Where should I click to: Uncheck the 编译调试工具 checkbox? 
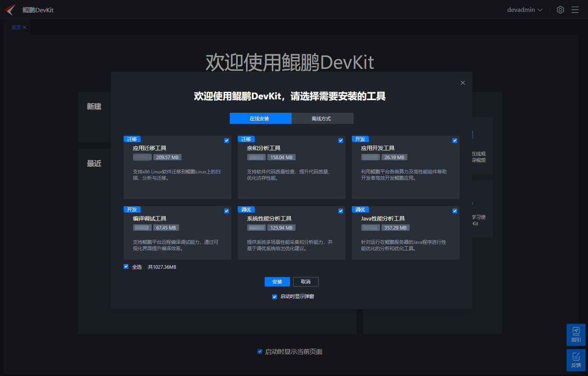click(227, 211)
